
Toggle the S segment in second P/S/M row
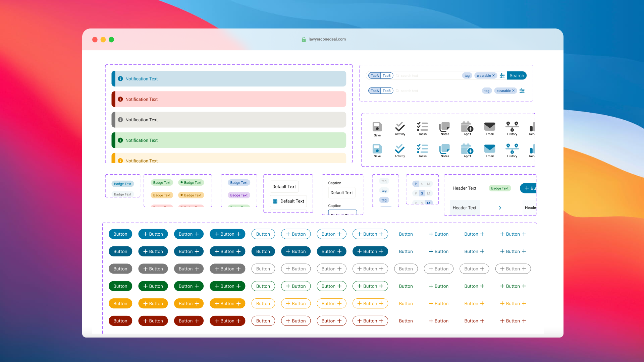[x=422, y=193]
